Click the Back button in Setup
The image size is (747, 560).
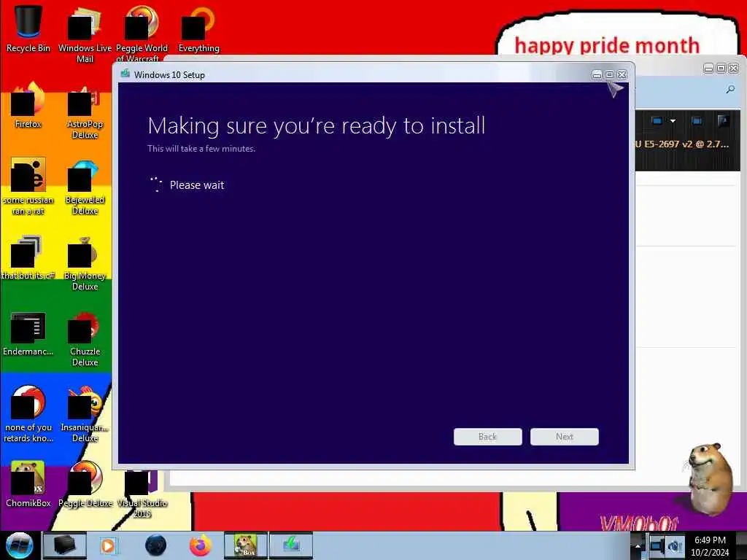pyautogui.click(x=488, y=437)
